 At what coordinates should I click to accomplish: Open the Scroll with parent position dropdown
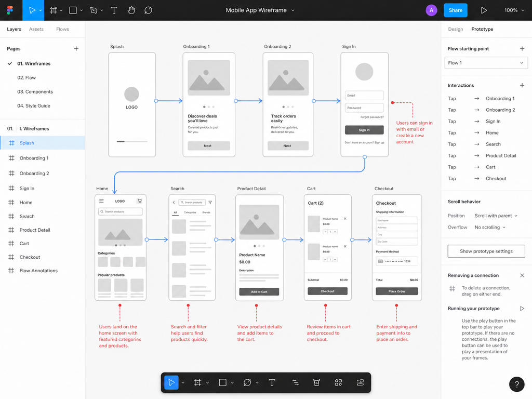[x=496, y=216]
